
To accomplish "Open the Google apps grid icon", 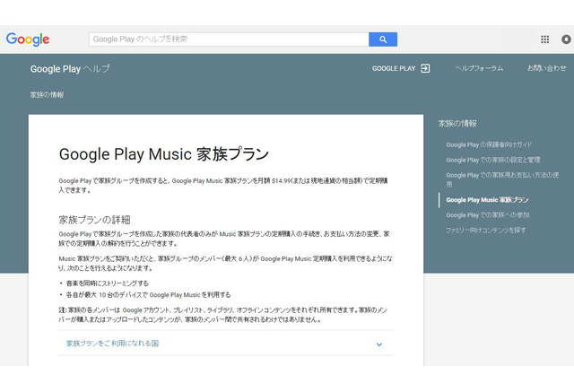I will (x=544, y=39).
